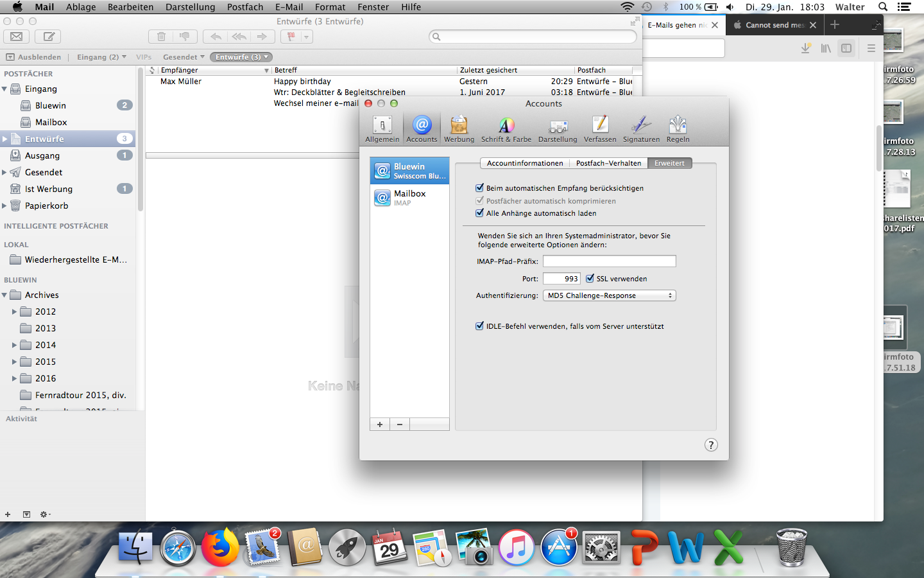Click the Mail search field
This screenshot has height=578, width=924.
[x=533, y=37]
